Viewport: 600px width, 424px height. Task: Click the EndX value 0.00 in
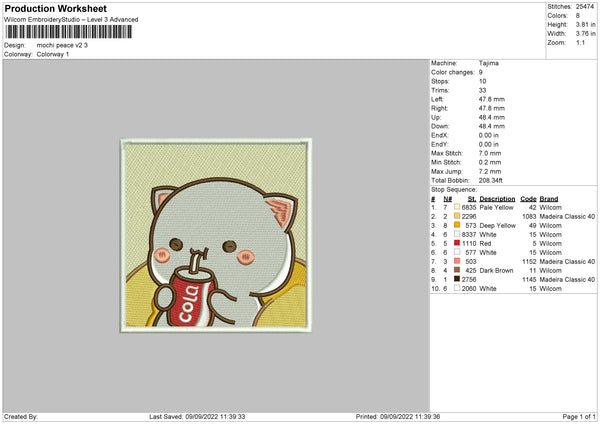pos(489,135)
